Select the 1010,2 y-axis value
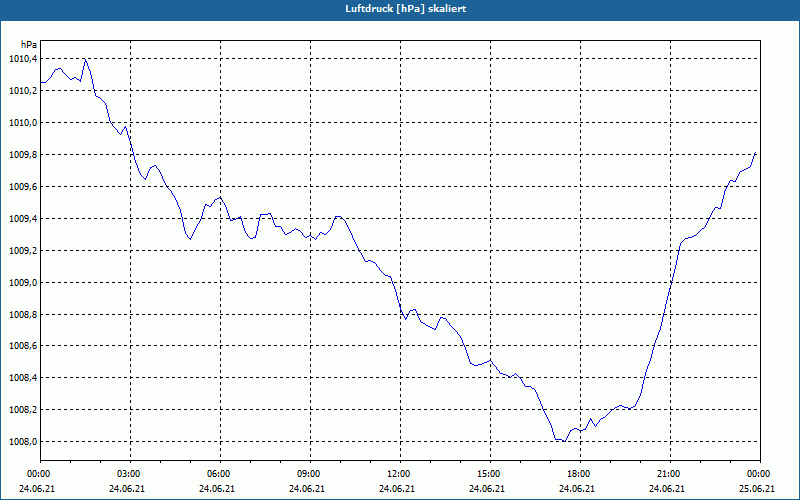Screen dimensions: 800x500 23,91
